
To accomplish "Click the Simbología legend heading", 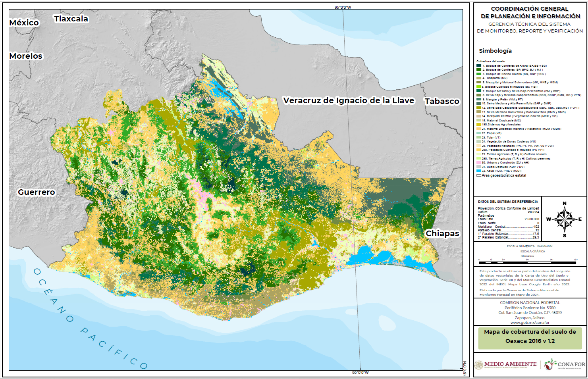I will click(x=495, y=51).
